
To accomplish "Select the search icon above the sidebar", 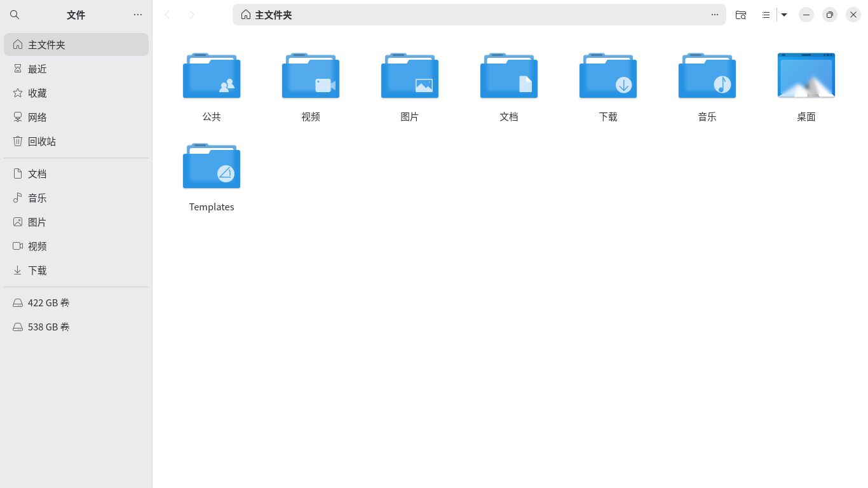I will (x=14, y=14).
